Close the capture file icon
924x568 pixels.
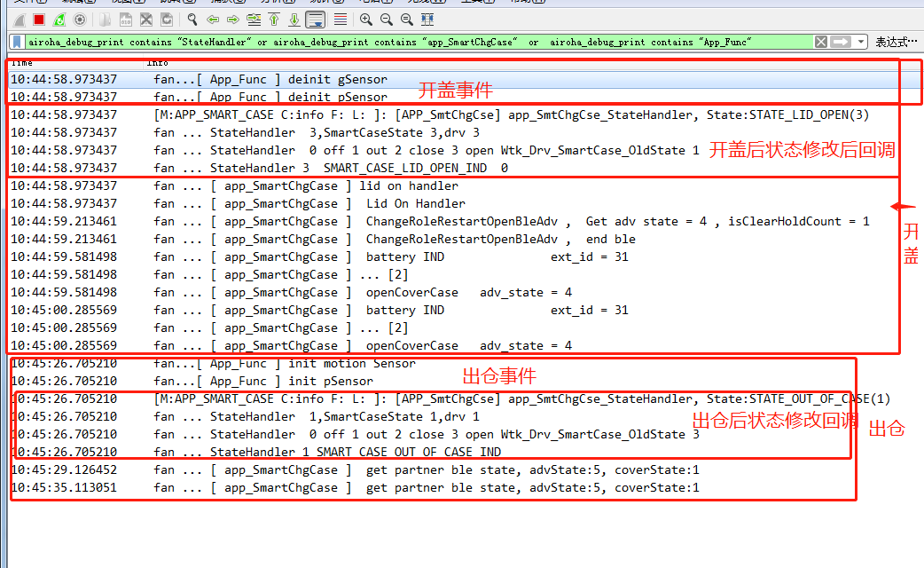pyautogui.click(x=146, y=20)
